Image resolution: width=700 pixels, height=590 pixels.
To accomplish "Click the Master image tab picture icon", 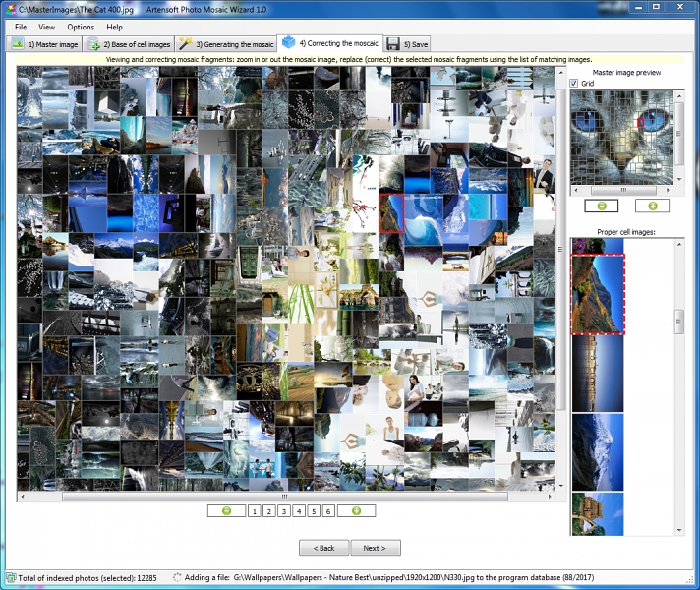I will coord(18,44).
